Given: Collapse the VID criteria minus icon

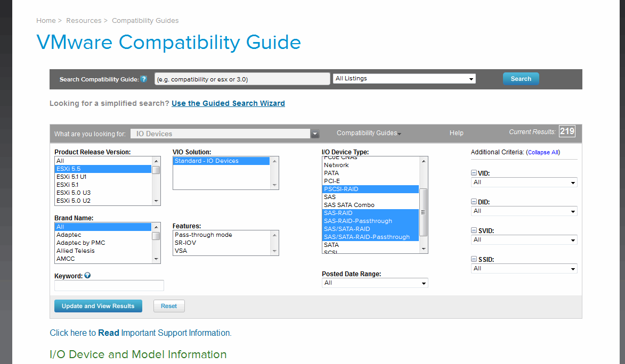Looking at the screenshot, I should (x=474, y=173).
